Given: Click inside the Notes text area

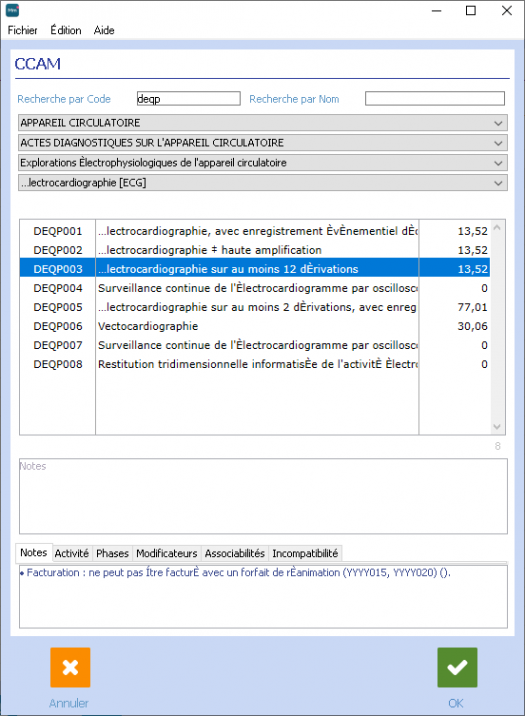Looking at the screenshot, I should [x=263, y=496].
